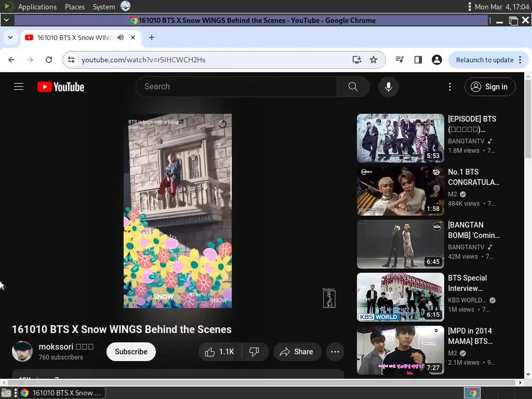Open YouTube settings three-dot menu
Screen dimensions: 532x399
(450, 87)
